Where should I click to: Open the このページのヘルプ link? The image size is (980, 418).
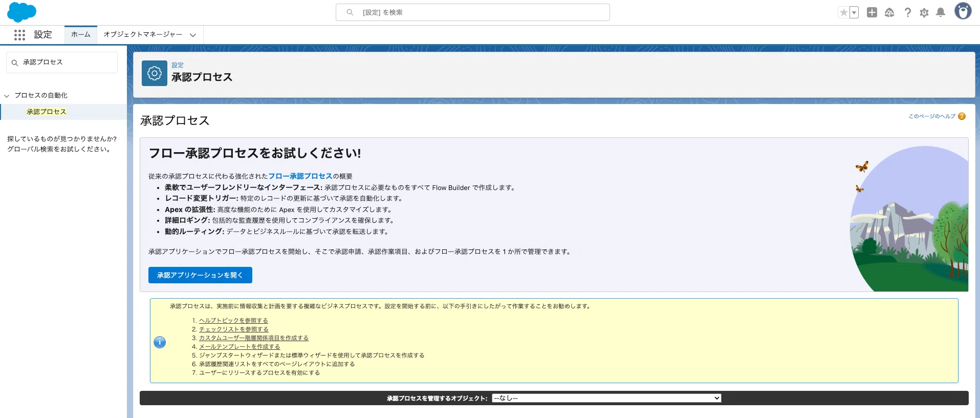(932, 116)
